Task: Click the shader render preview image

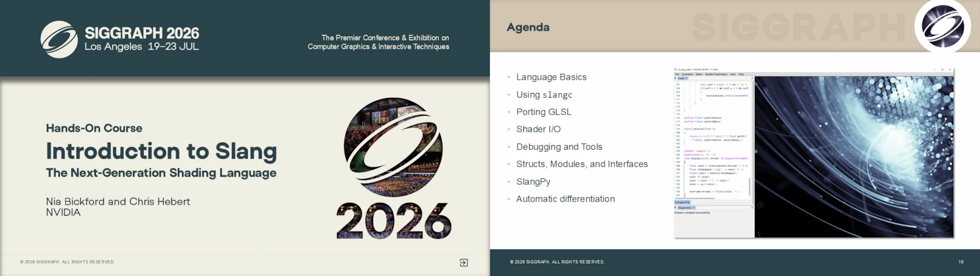Action: 854,157
